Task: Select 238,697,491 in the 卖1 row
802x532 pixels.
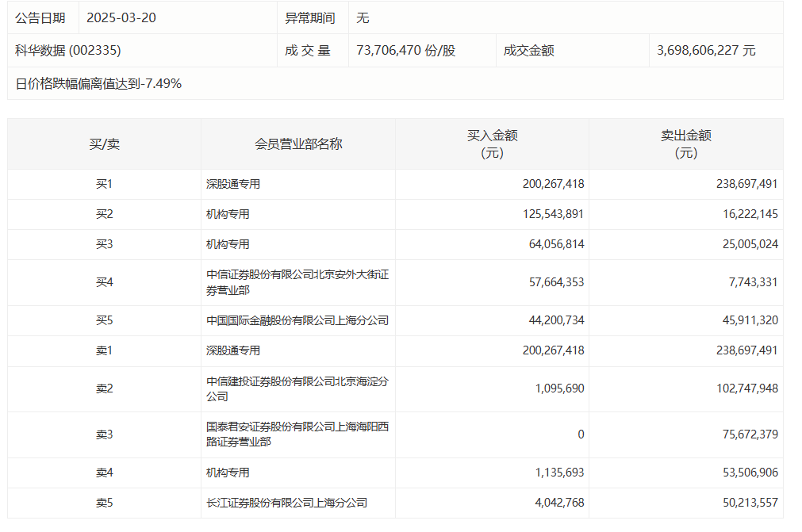Action: [746, 350]
